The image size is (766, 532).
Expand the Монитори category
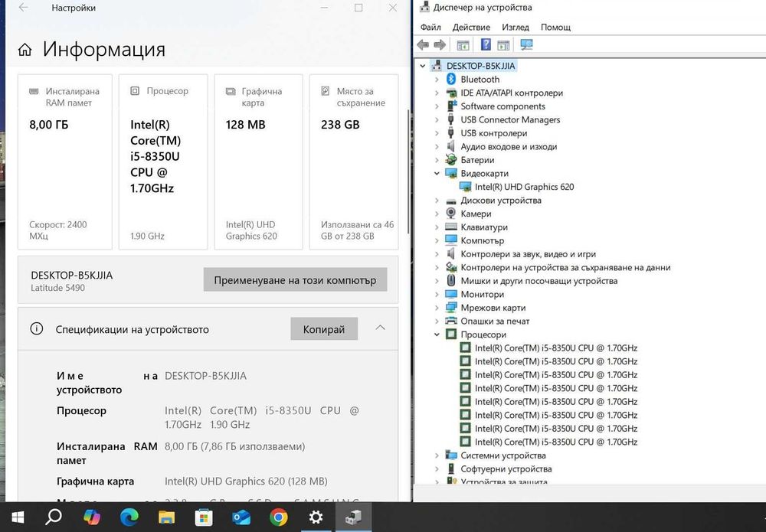(x=437, y=294)
